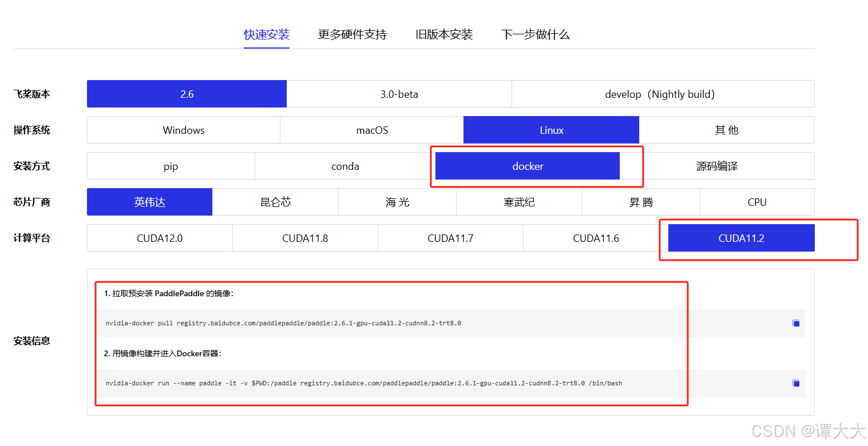Copy the docker run command using its copy icon

point(796,384)
